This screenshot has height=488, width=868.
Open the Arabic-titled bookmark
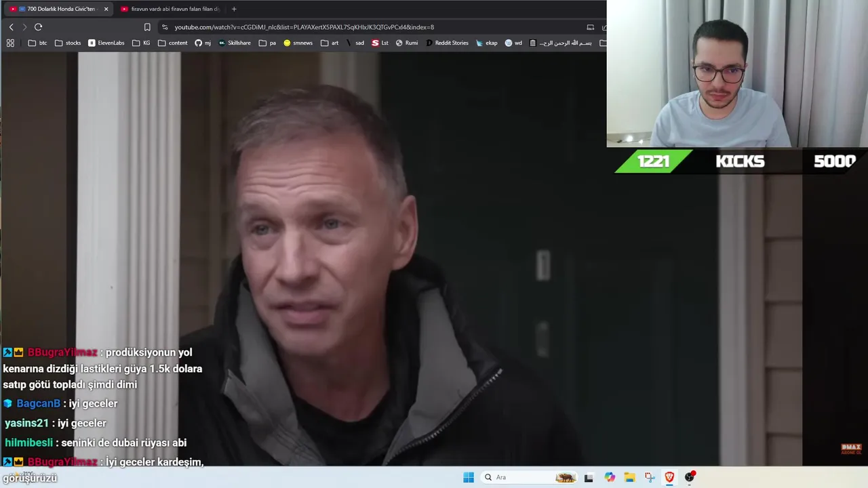pyautogui.click(x=560, y=43)
